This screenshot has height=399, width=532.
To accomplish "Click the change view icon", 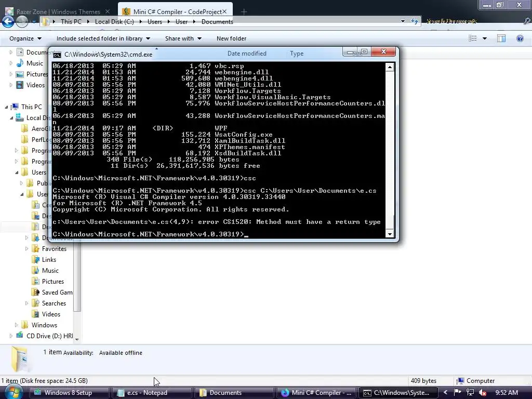I will point(473,38).
